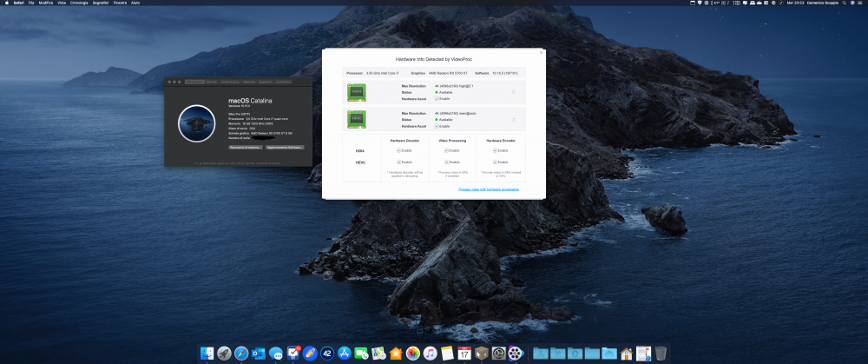This screenshot has width=868, height=364.
Task: Open Notes app in dock
Action: click(447, 353)
